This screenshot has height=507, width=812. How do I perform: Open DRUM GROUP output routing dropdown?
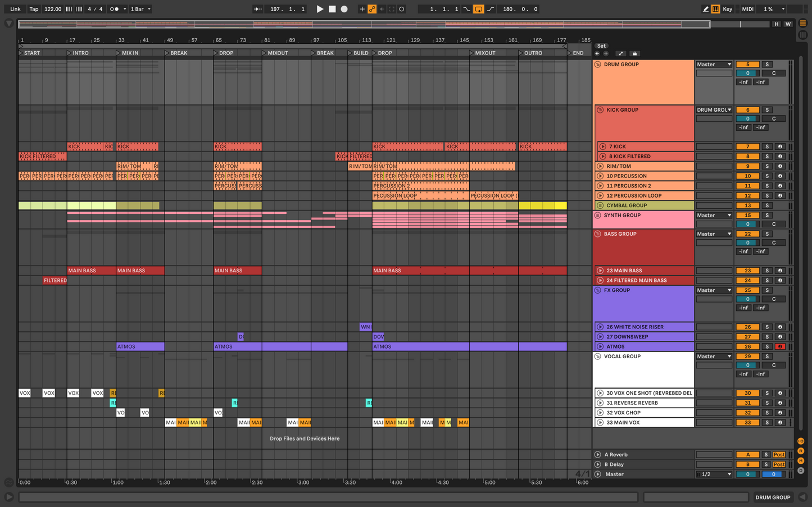(x=714, y=65)
